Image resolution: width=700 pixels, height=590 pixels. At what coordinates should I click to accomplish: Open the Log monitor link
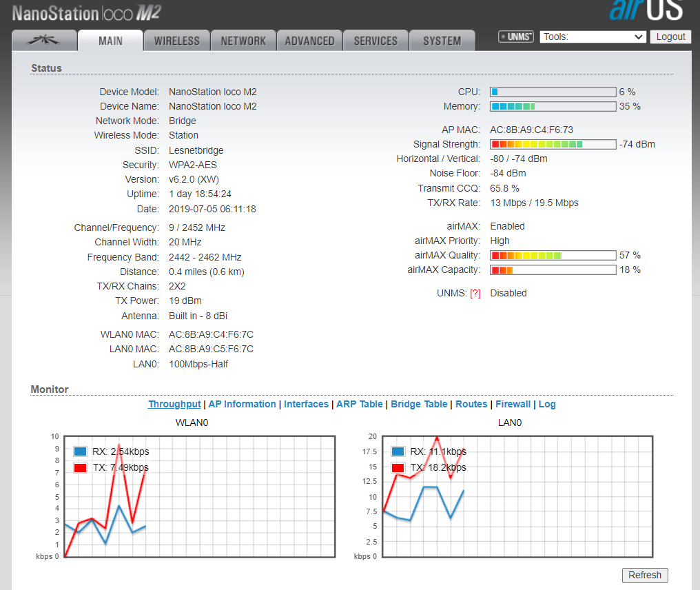pos(547,404)
